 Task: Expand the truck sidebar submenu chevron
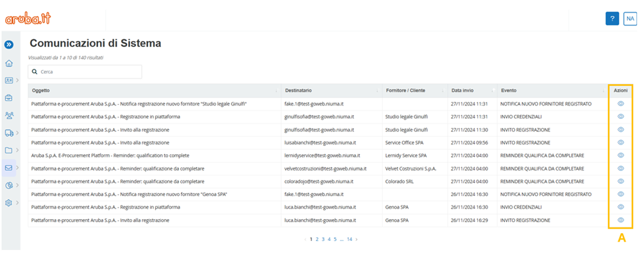click(x=17, y=132)
